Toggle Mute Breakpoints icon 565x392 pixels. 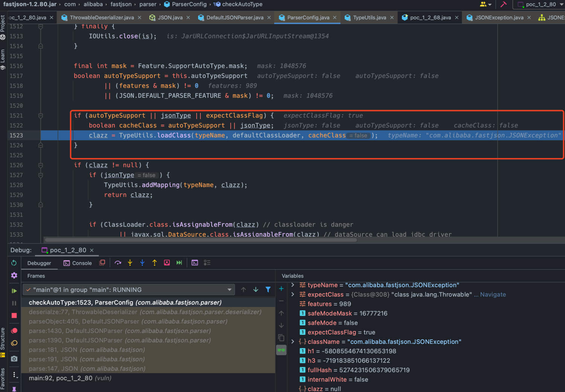pyautogui.click(x=14, y=343)
